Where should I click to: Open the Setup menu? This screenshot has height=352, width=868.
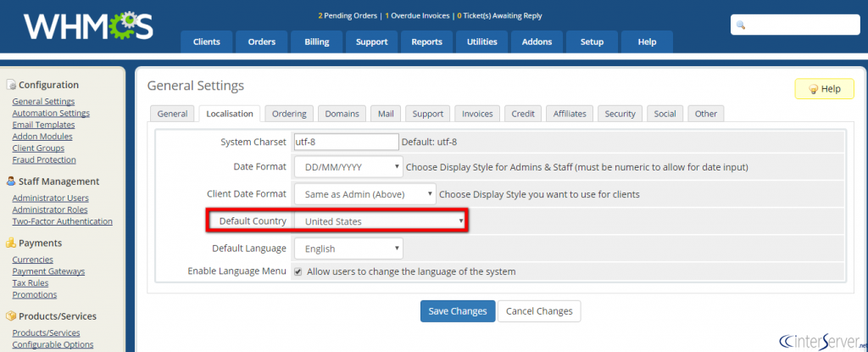pos(592,42)
